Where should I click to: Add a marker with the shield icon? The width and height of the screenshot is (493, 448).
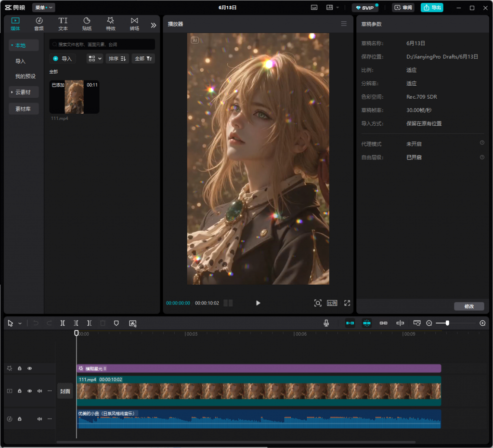117,323
